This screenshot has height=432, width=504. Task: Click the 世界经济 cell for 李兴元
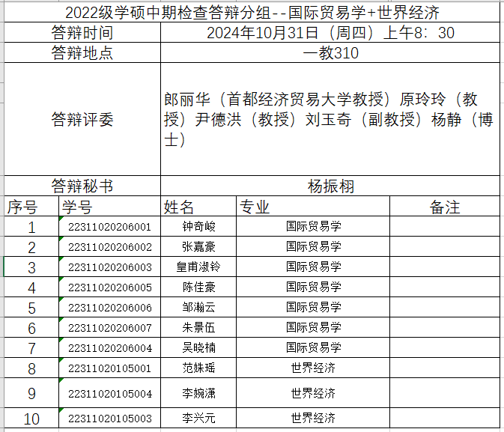click(313, 418)
